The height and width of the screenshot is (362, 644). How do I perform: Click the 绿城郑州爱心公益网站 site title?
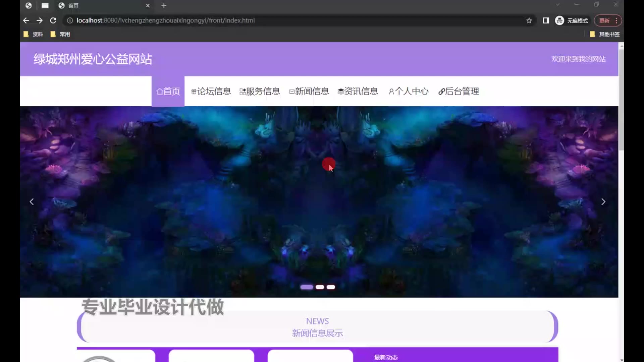pyautogui.click(x=93, y=59)
